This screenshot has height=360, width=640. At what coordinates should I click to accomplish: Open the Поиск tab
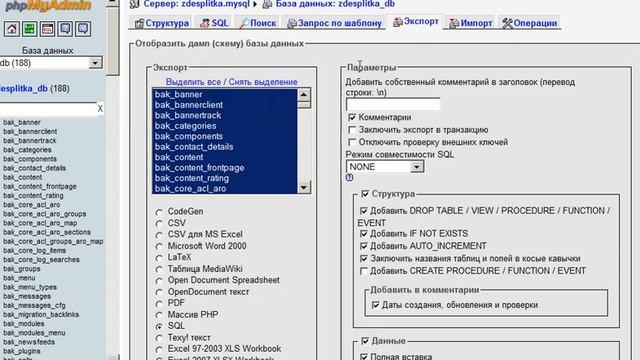click(x=258, y=23)
